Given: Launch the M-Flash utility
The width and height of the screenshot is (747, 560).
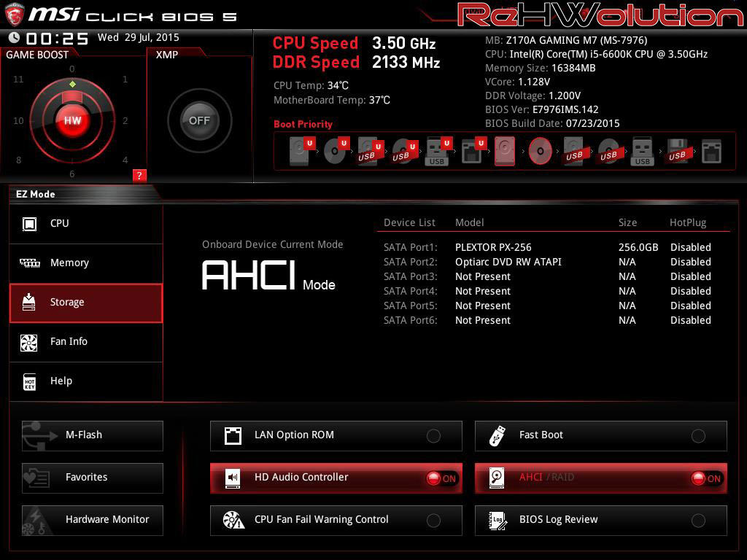Looking at the screenshot, I should [93, 435].
